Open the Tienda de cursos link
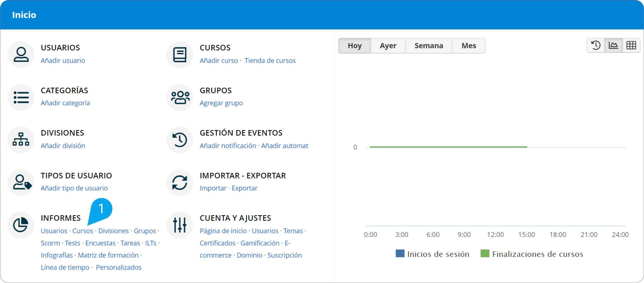 tap(270, 61)
